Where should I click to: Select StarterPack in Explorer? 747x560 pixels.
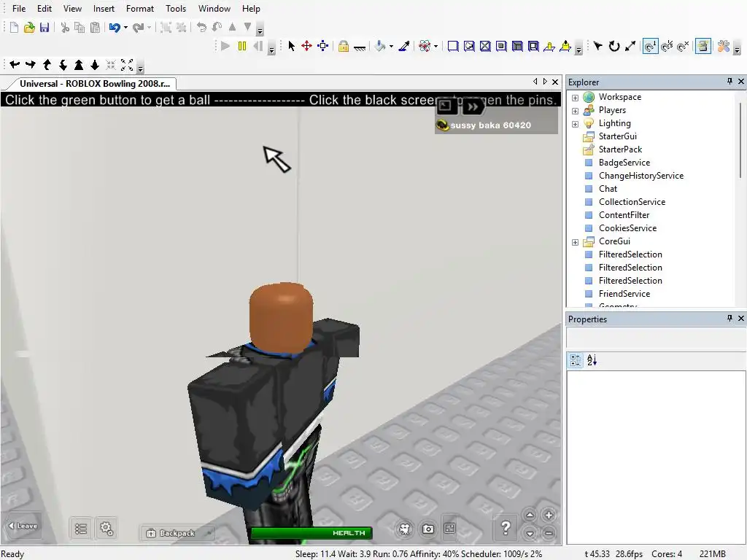point(620,149)
